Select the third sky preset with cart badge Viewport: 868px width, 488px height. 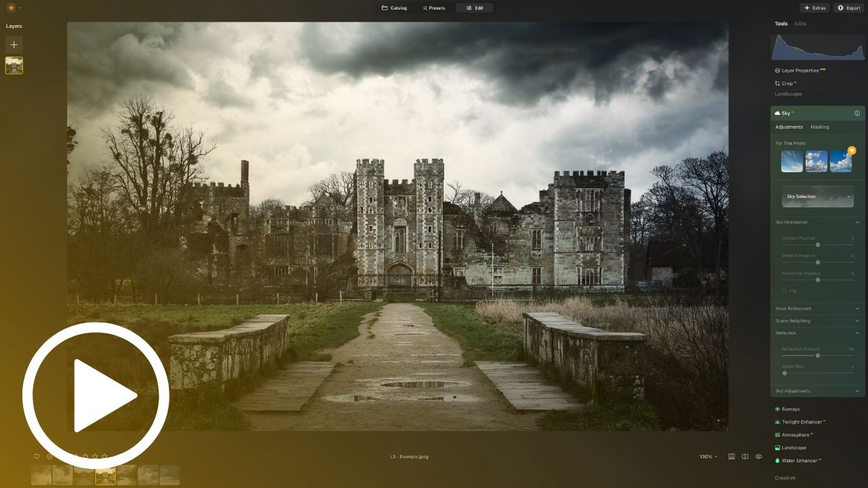[841, 161]
